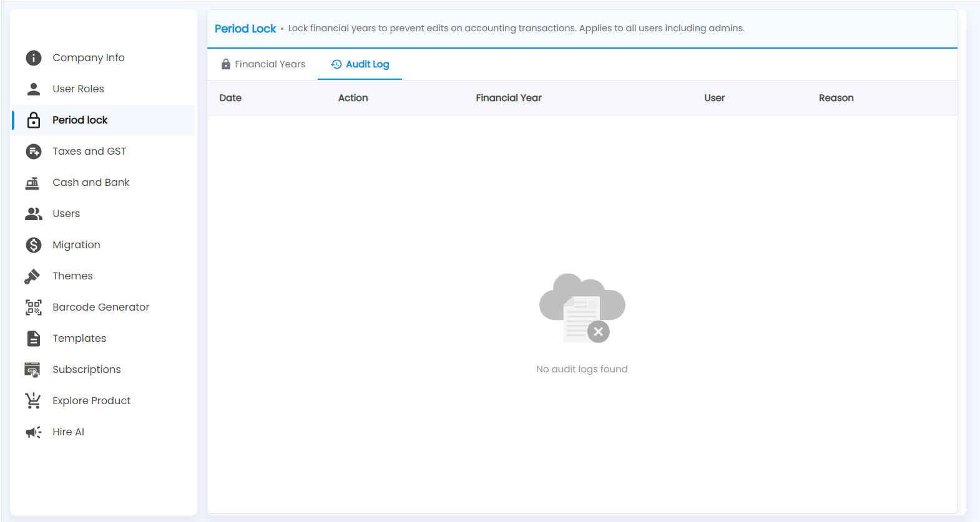
Task: Go to Taxes and GST
Action: (104, 152)
